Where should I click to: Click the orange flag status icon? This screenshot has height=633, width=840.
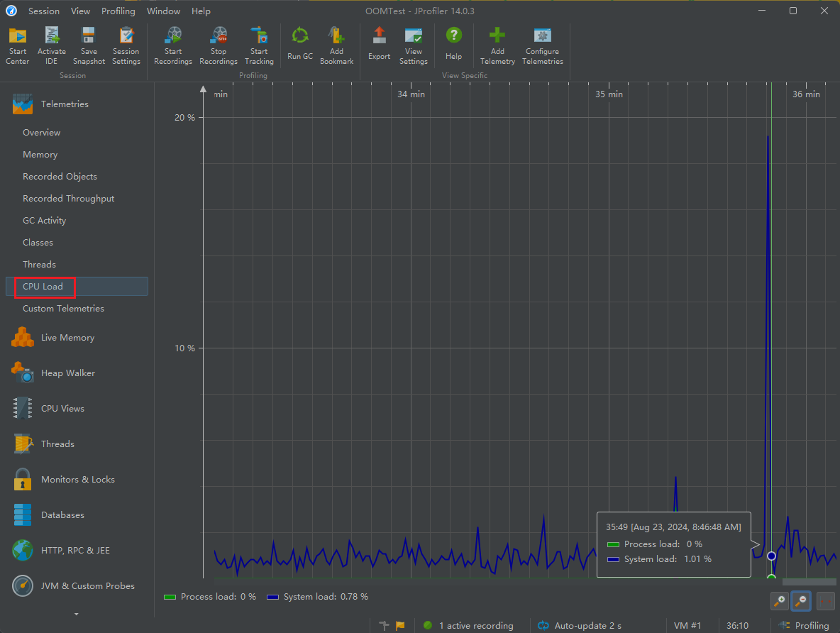[x=400, y=625]
